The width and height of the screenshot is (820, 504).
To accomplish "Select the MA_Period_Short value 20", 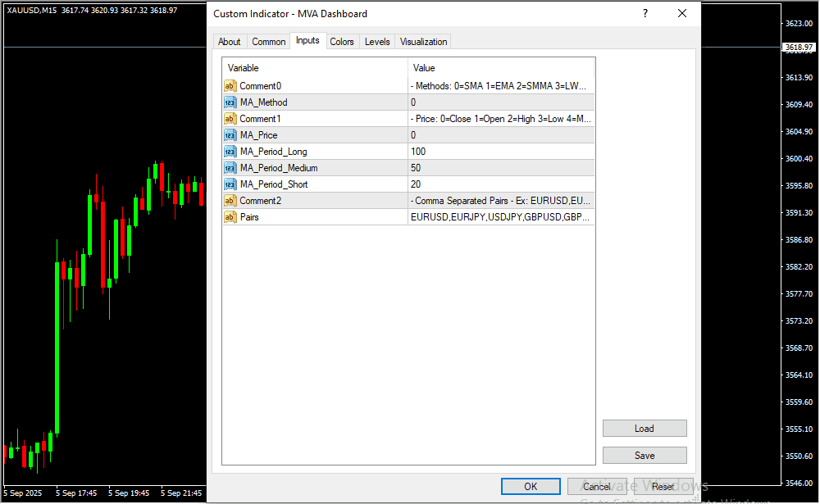I will pos(501,184).
